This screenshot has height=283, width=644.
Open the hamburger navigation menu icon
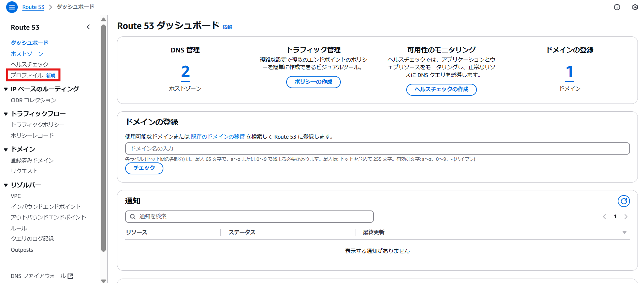click(x=12, y=7)
